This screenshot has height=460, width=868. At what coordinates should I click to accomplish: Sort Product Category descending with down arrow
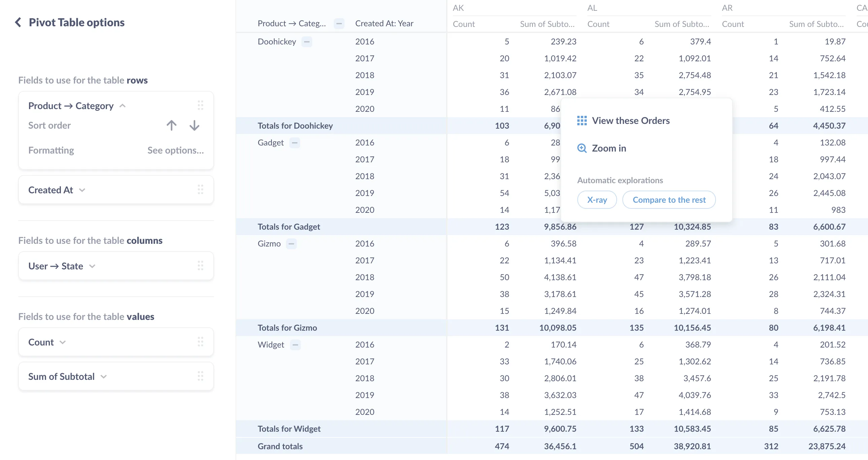point(194,126)
